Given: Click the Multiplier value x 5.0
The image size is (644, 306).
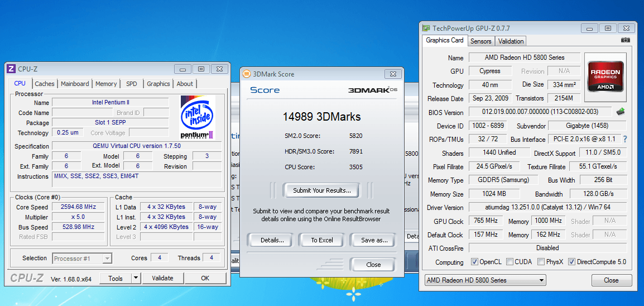Looking at the screenshot, I should [x=77, y=217].
